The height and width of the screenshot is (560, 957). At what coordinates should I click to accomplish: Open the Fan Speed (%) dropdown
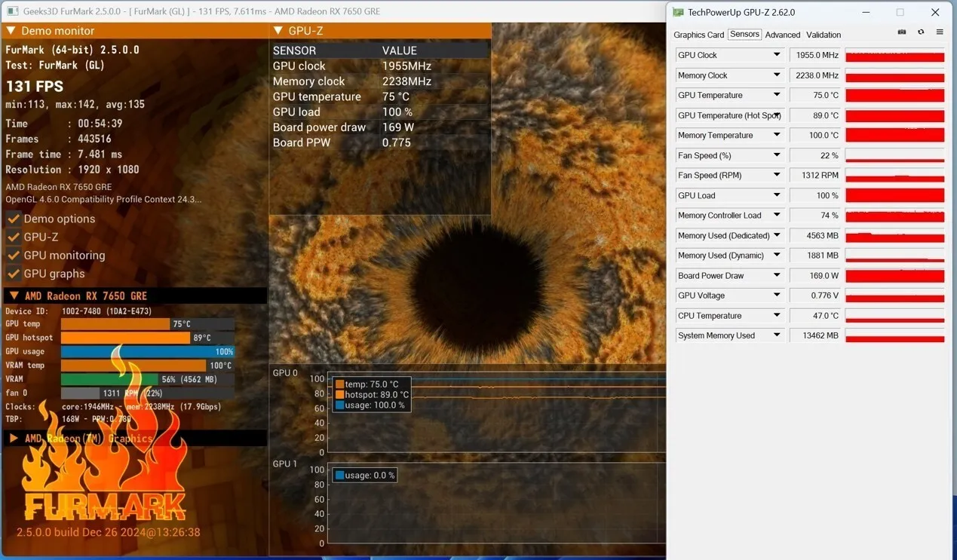coord(777,155)
